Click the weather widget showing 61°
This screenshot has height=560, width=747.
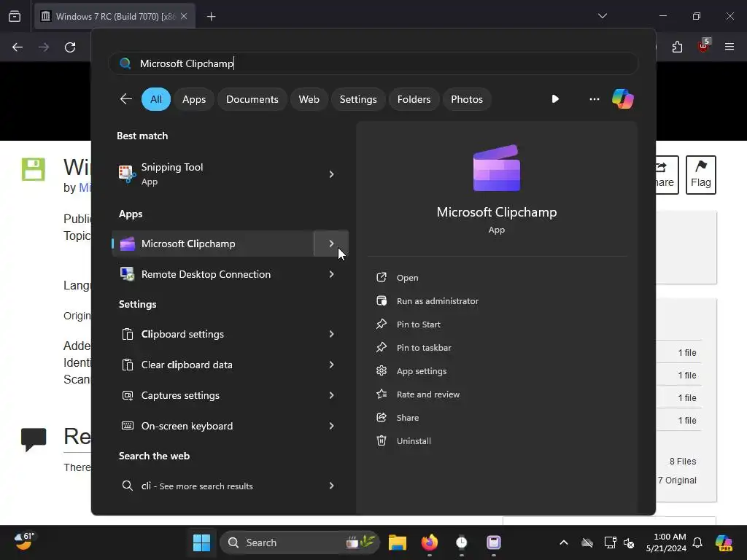pyautogui.click(x=24, y=542)
